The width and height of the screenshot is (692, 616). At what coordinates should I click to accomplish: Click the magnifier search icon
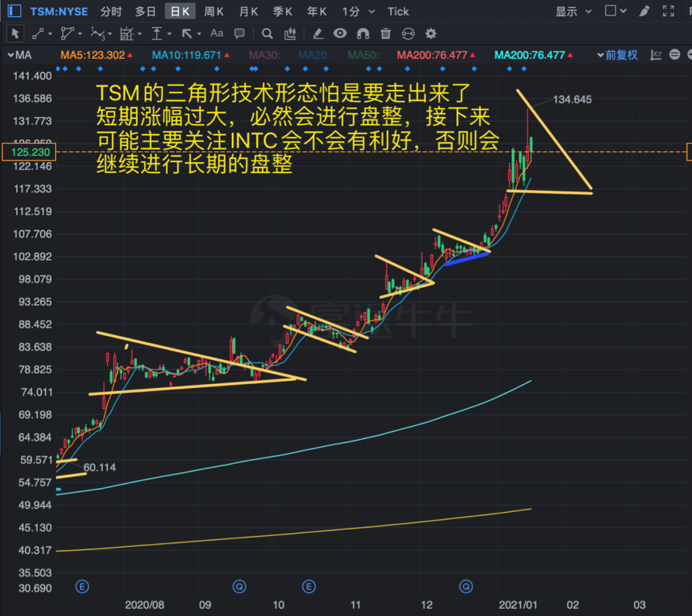pyautogui.click(x=267, y=33)
